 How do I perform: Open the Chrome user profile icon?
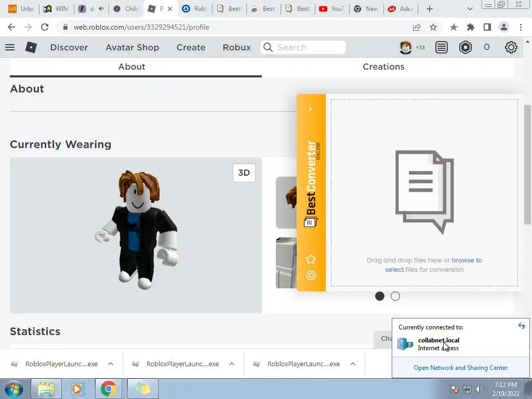point(504,27)
